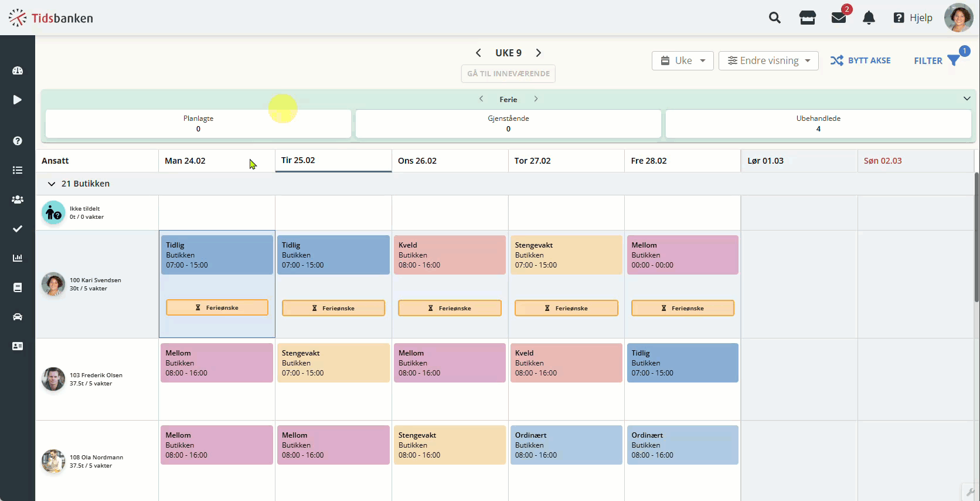Image resolution: width=980 pixels, height=501 pixels.
Task: Open the dashboard gauge icon in sidebar
Action: tap(18, 70)
